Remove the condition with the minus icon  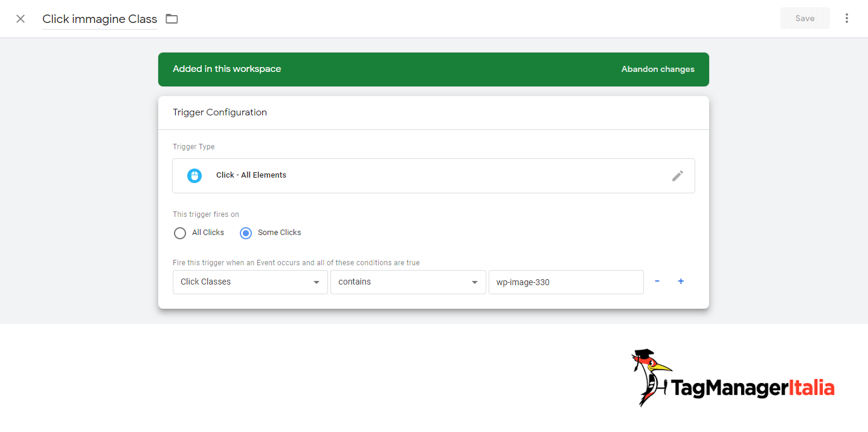pos(657,281)
